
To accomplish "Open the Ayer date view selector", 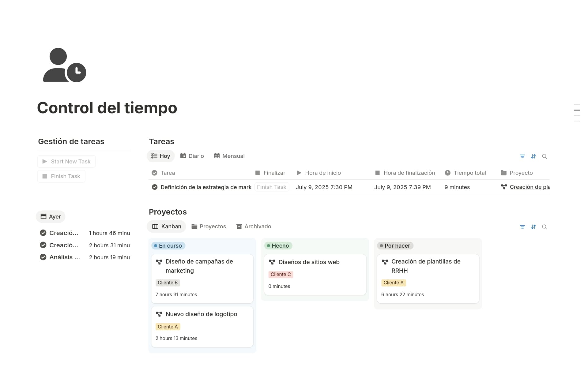I will tap(51, 217).
